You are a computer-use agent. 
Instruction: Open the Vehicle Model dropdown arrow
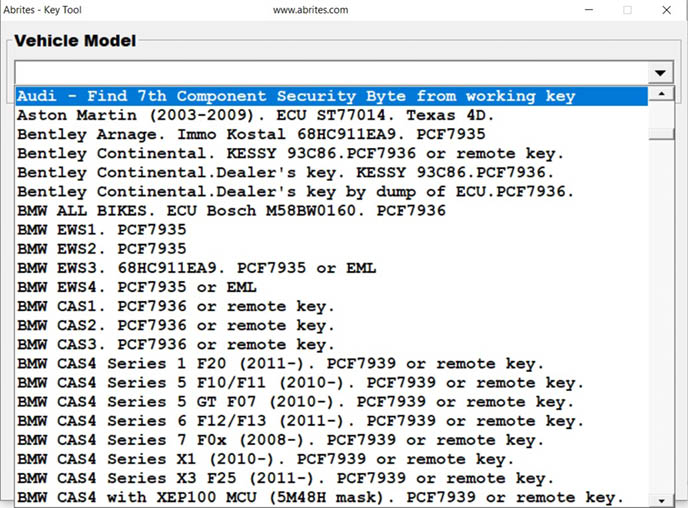(660, 73)
